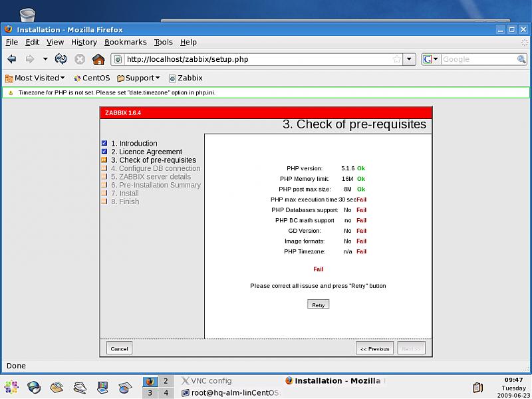Select '1. Introduction' step text
532x399 pixels.
(x=134, y=144)
